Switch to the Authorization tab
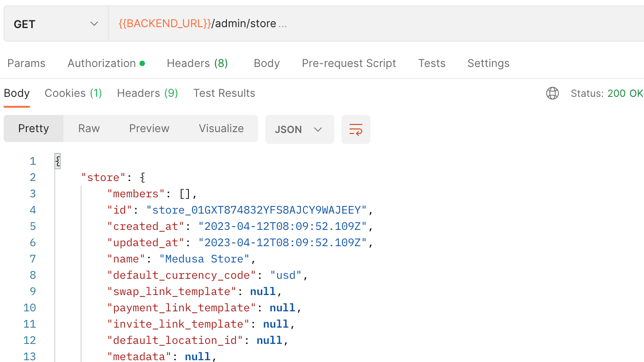 tap(102, 63)
